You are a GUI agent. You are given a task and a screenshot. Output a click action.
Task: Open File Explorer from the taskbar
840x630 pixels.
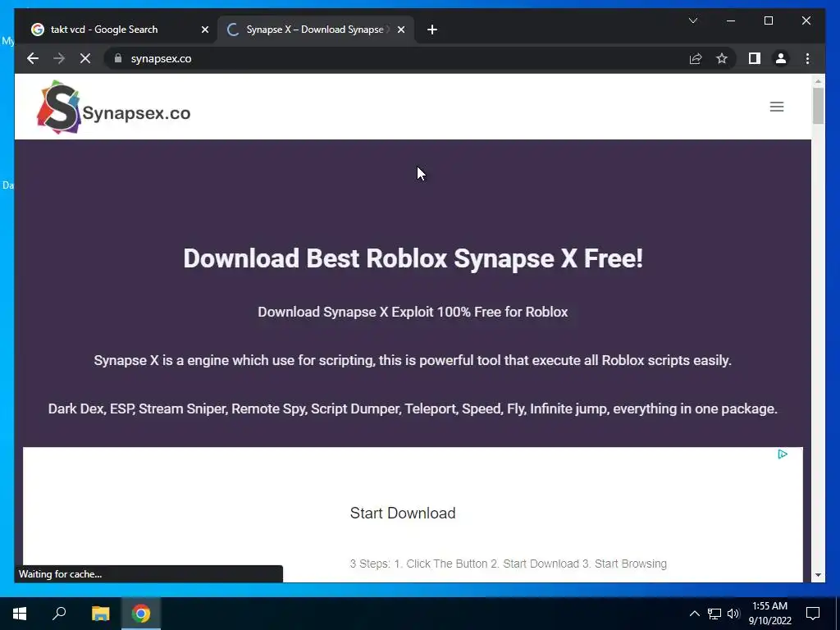point(100,614)
